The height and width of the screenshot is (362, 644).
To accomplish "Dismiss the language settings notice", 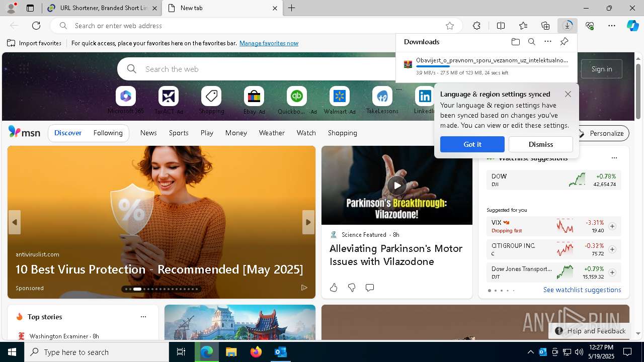I will click(541, 144).
